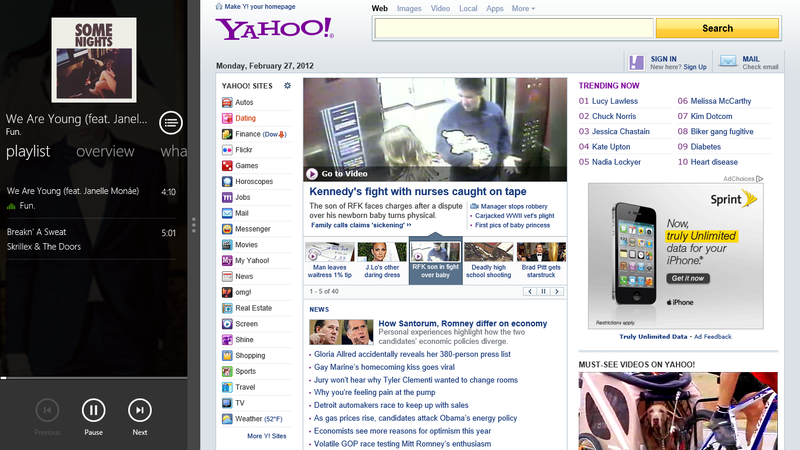
Task: Play Breakn' A Sweat in playlist
Action: tap(92, 239)
